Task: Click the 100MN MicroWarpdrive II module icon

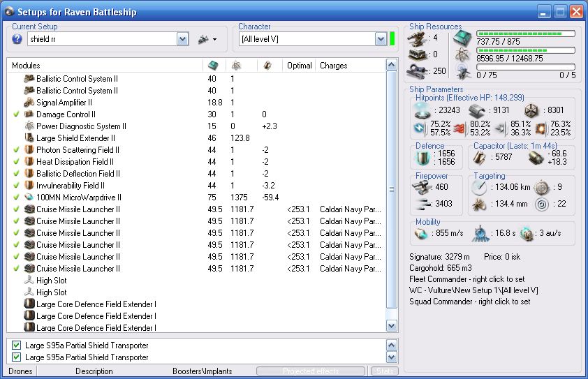Action: (29, 198)
